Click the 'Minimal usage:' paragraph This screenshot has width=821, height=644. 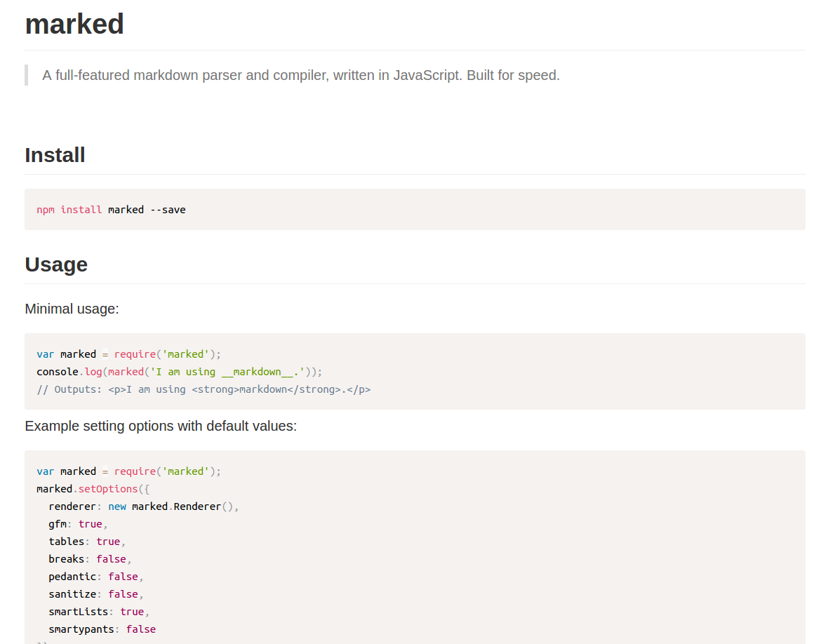(x=72, y=309)
